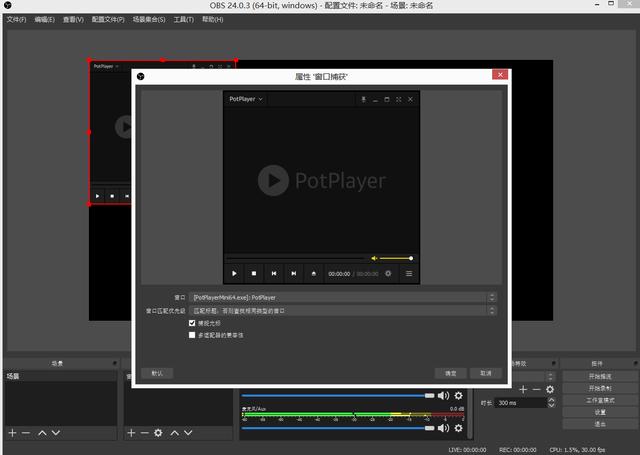
Task: Click the stop button in PotPlayer preview
Action: [x=254, y=273]
